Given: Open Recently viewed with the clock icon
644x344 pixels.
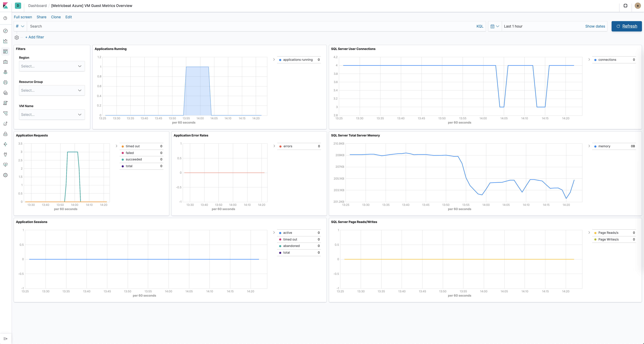Looking at the screenshot, I should [5, 18].
